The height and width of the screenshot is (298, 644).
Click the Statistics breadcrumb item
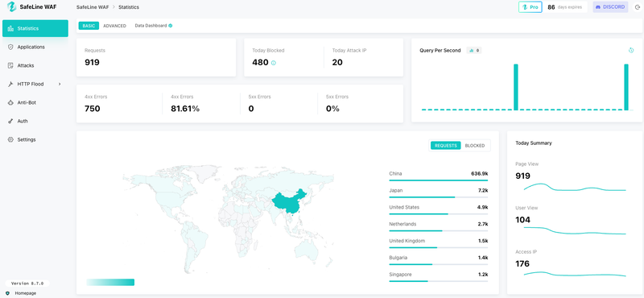(129, 7)
